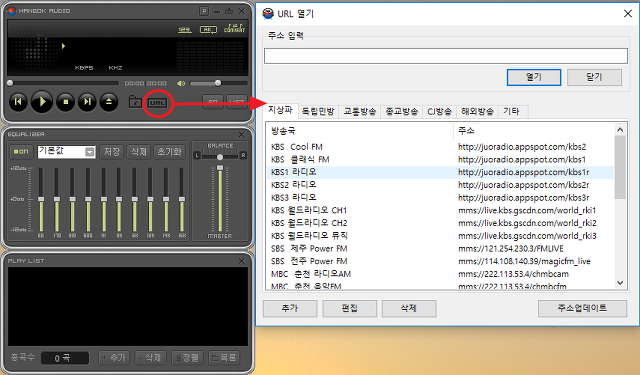
Task: Click the P button in Hangok Audio title bar
Action: click(204, 11)
